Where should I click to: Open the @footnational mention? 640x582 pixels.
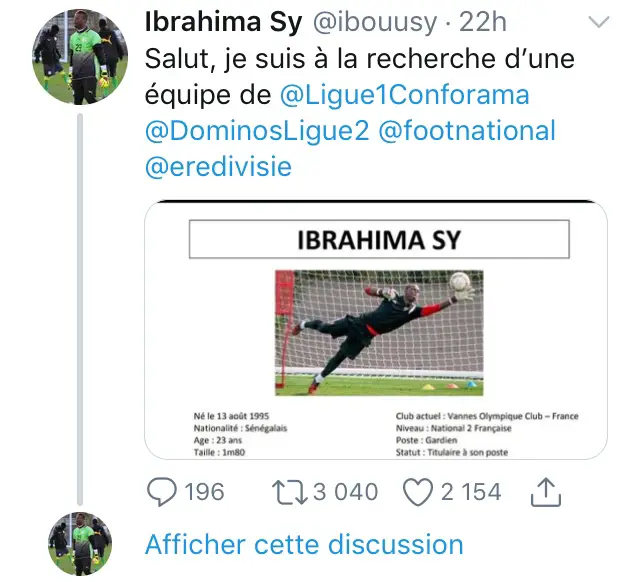pyautogui.click(x=467, y=131)
